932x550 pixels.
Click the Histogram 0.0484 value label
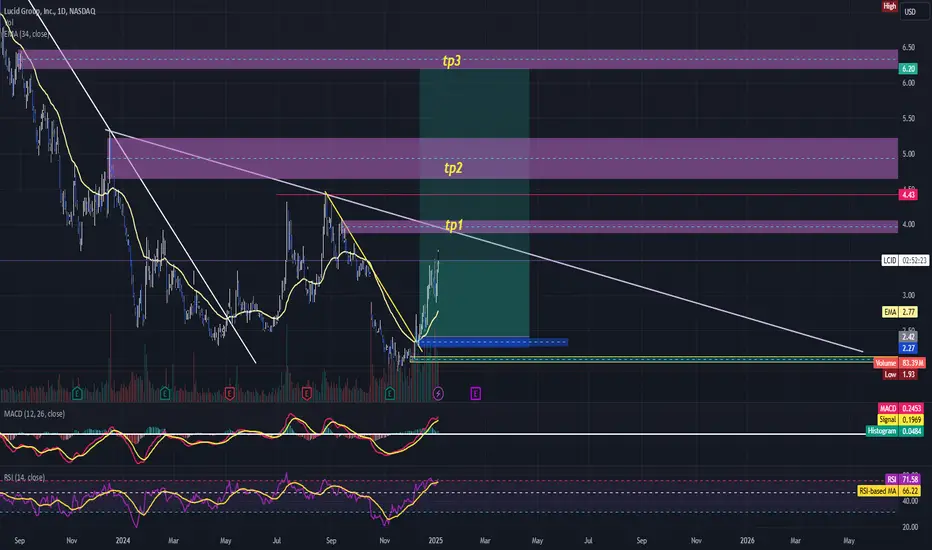click(895, 431)
